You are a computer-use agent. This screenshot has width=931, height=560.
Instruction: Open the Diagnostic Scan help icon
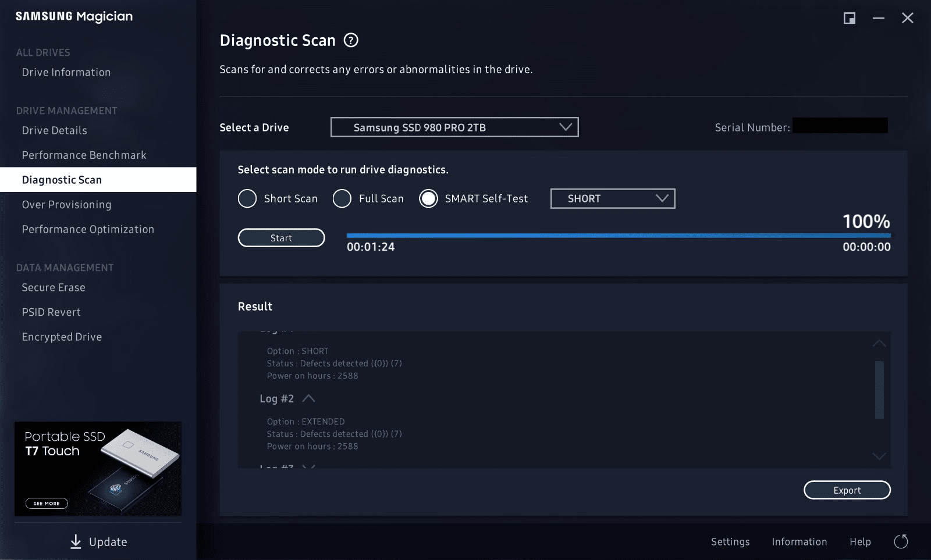351,40
